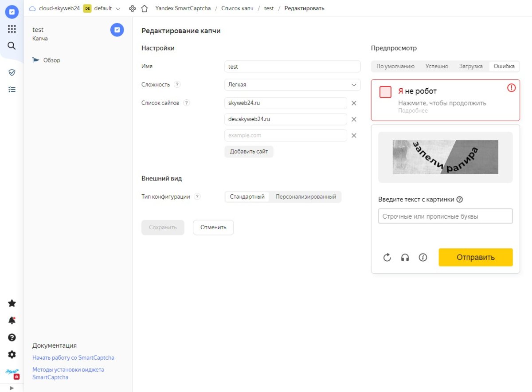Click the Добавить сайт button
Viewport: 532px width, 392px height.
click(x=249, y=151)
